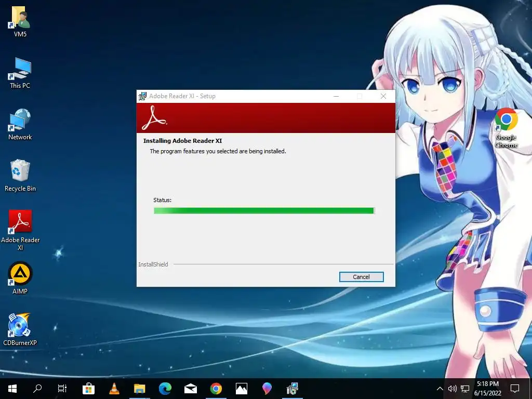
Task: Click the 'Status:' label
Action: [x=162, y=200]
